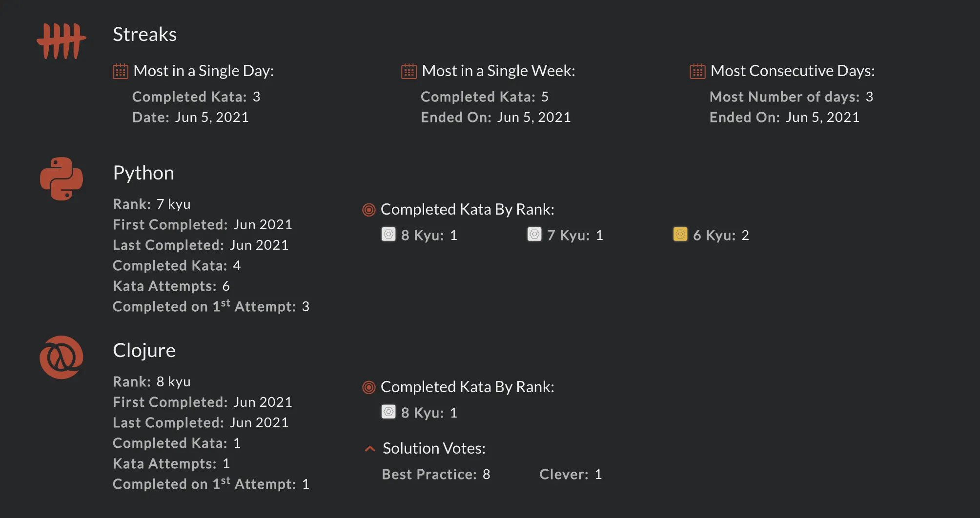
Task: Click the yellow 6 Kyu badge icon
Action: pyautogui.click(x=680, y=235)
